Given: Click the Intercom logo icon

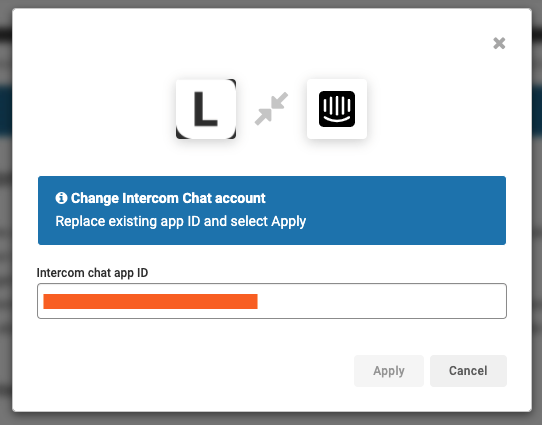Looking at the screenshot, I should click(x=337, y=109).
